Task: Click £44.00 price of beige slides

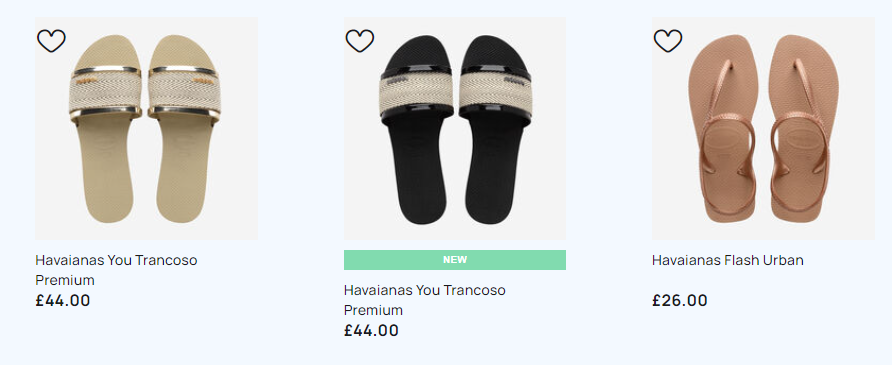Action: point(63,300)
